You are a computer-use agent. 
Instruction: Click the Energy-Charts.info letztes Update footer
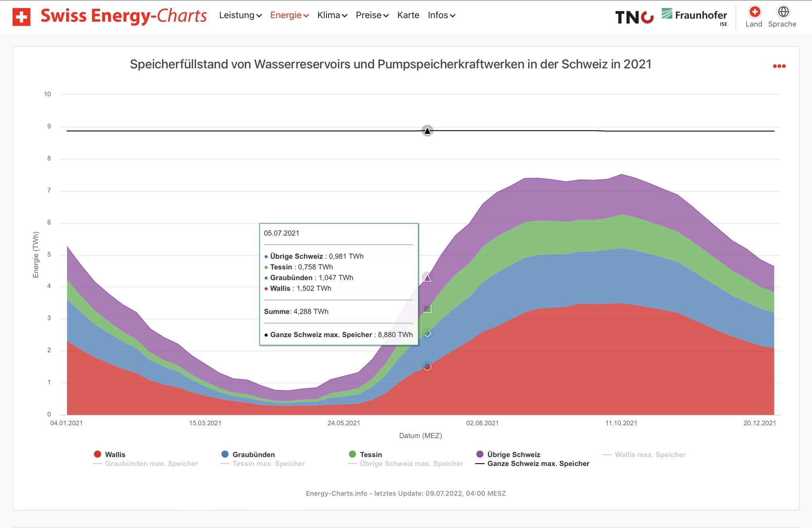point(406,494)
